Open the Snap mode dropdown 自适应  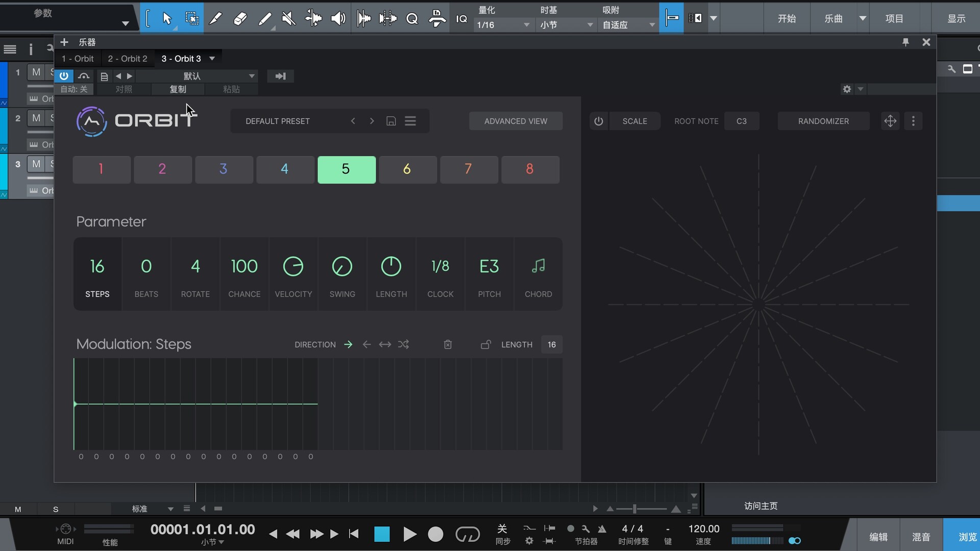coord(628,24)
